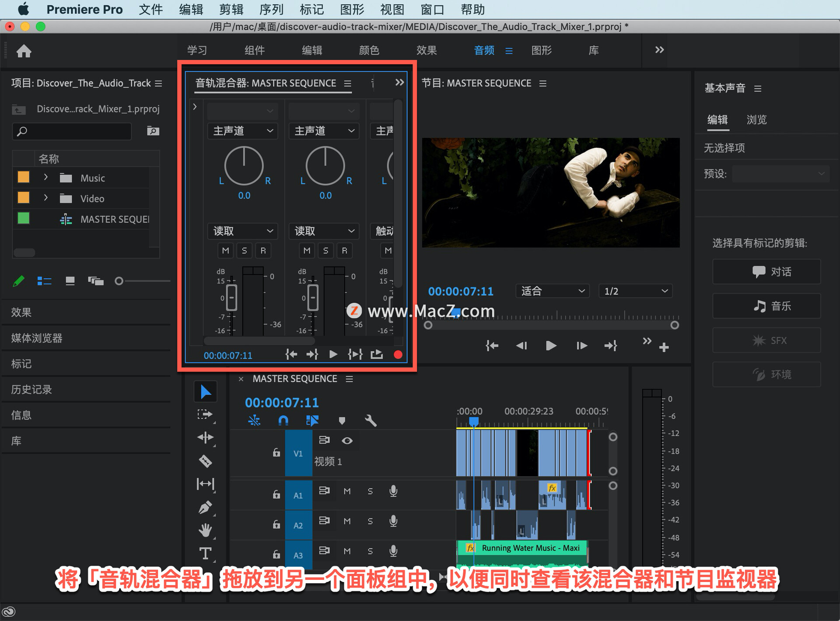Screen dimensions: 840x621
Task: Click the project panel search field
Action: pyautogui.click(x=72, y=131)
